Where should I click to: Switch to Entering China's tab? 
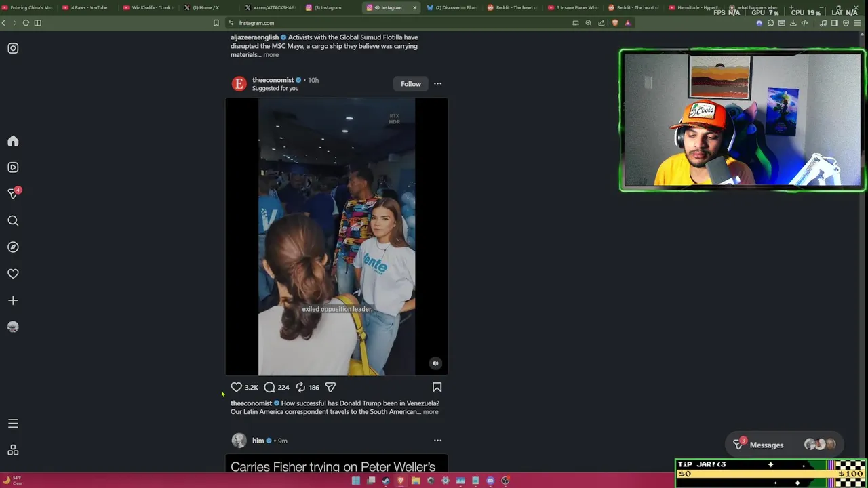point(27,7)
